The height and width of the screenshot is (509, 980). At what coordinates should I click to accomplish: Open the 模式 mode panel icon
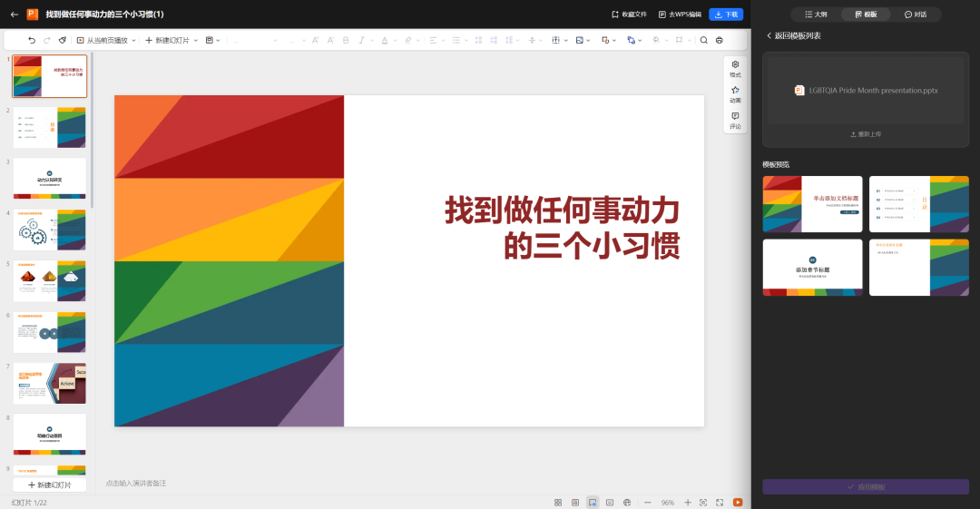click(x=735, y=69)
